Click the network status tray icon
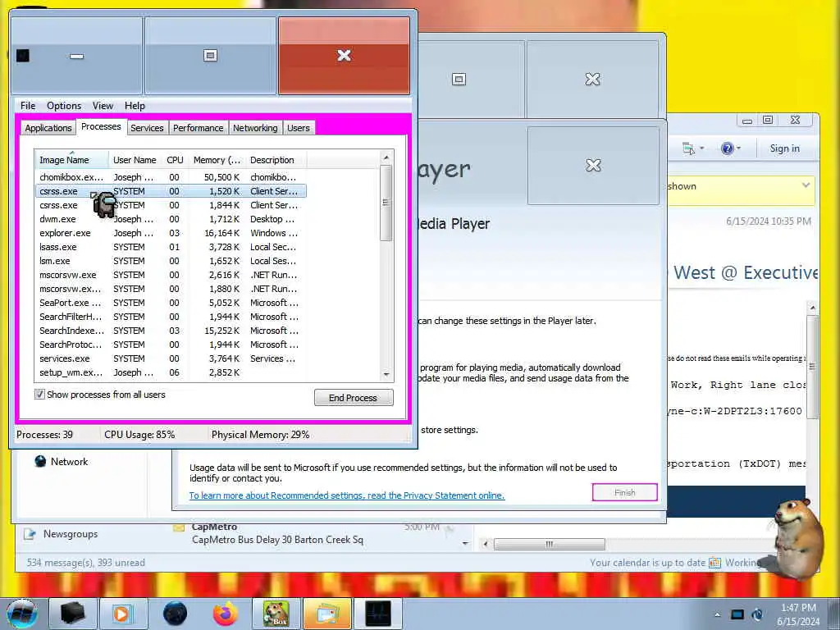The image size is (840, 630). pyautogui.click(x=757, y=614)
